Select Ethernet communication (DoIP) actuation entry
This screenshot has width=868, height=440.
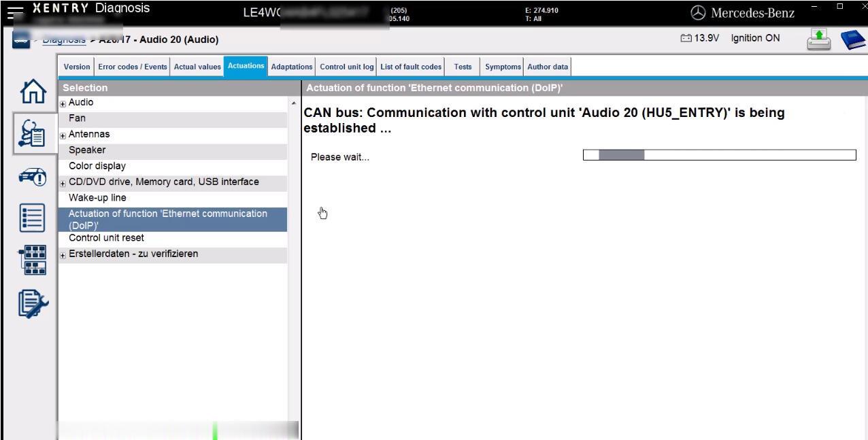(x=173, y=219)
